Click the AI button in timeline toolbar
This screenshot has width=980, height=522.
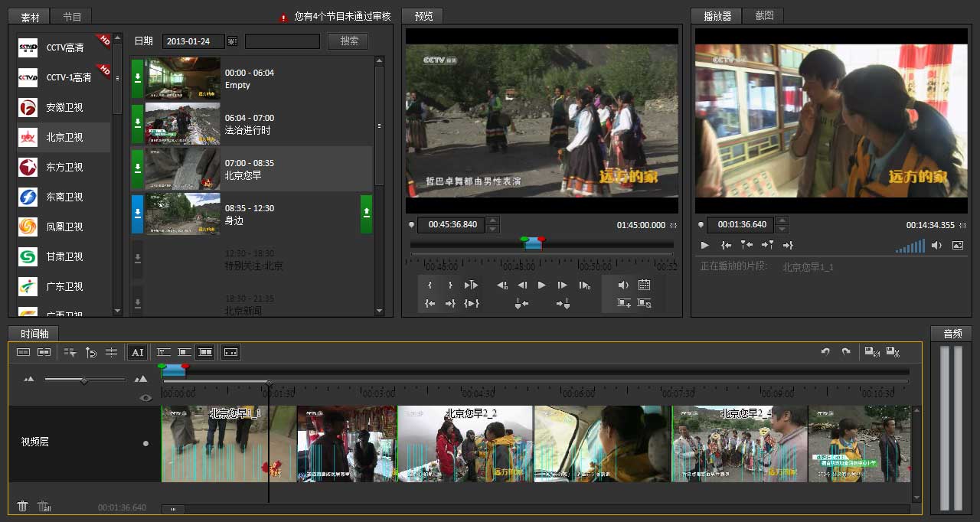[137, 352]
